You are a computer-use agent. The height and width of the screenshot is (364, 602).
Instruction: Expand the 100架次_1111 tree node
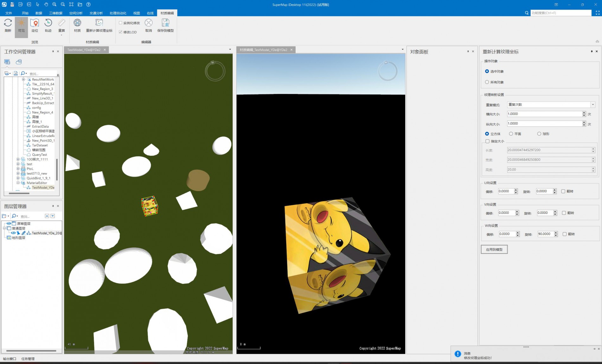[18, 159]
